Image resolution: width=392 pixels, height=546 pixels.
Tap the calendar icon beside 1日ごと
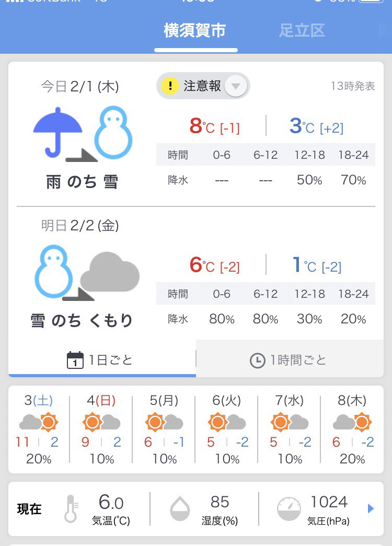pos(75,360)
